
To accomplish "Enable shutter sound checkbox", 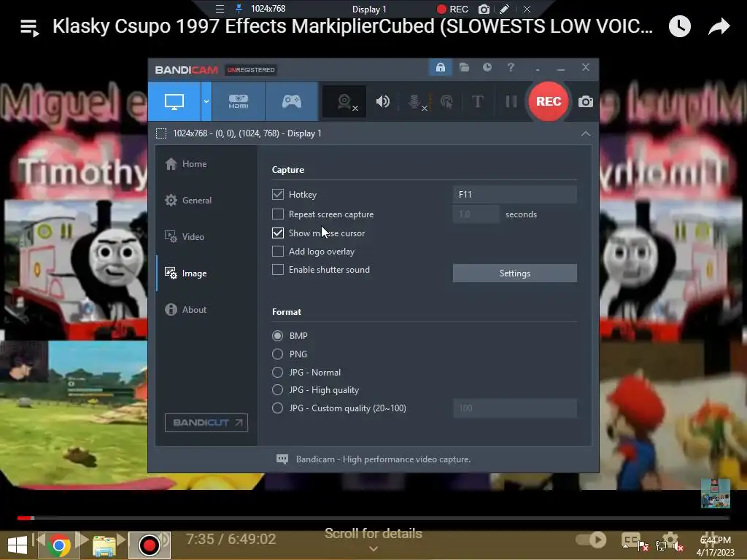I will point(278,270).
